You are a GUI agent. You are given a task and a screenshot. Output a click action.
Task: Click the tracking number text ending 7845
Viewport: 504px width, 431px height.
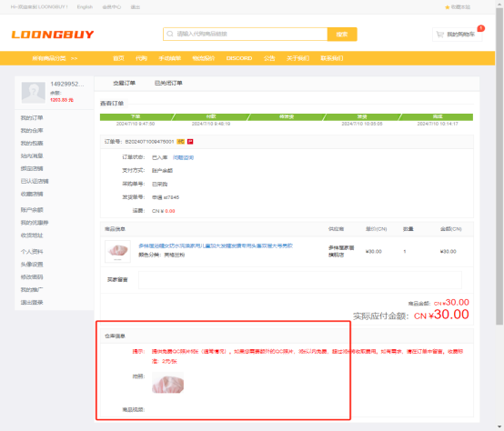pyautogui.click(x=166, y=197)
